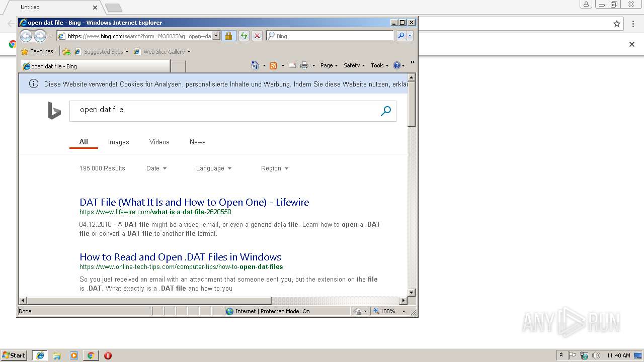Screen dimensions: 644x362
Task: Click the volume speaker tray icon
Action: (596, 355)
